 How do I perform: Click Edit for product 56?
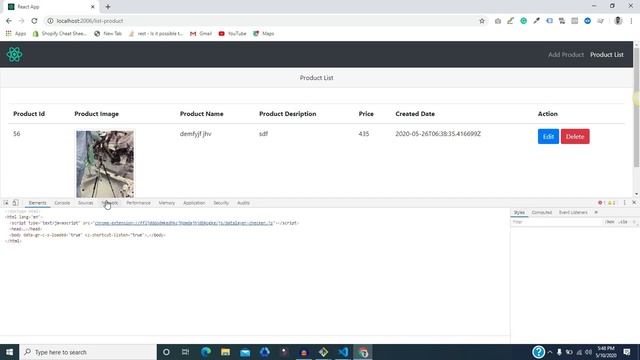(x=548, y=136)
